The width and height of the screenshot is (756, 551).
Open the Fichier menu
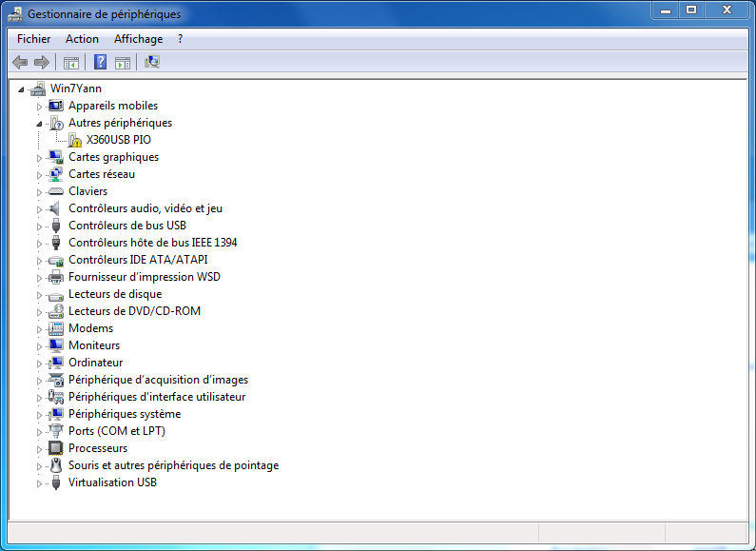[x=33, y=39]
